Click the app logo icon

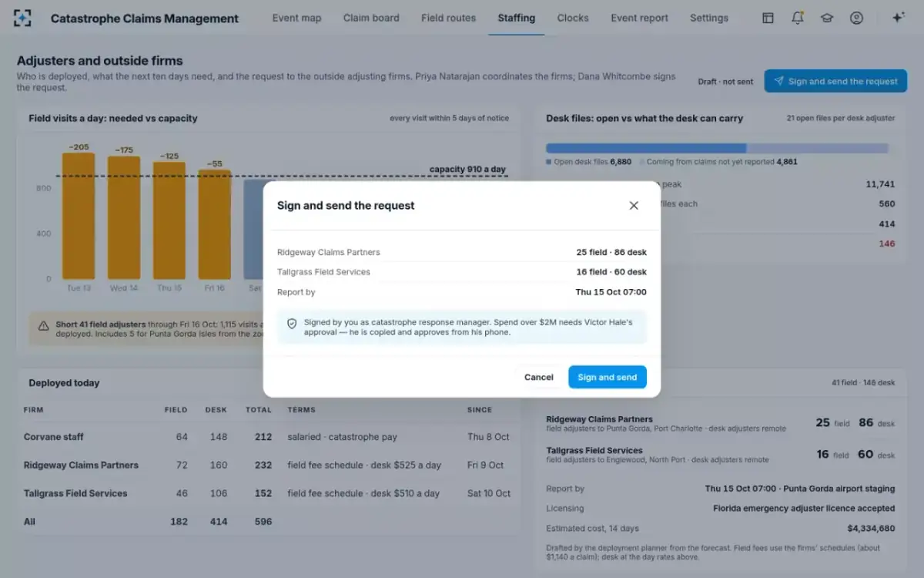point(23,18)
